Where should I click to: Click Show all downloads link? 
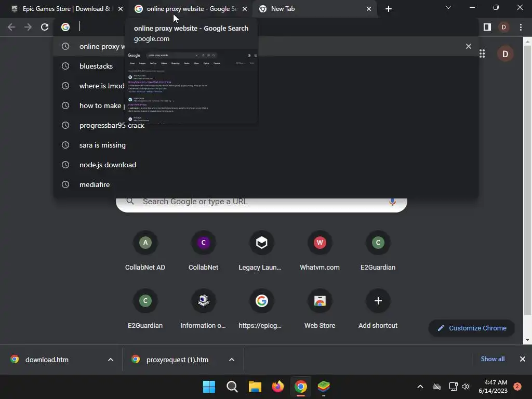coord(493,359)
